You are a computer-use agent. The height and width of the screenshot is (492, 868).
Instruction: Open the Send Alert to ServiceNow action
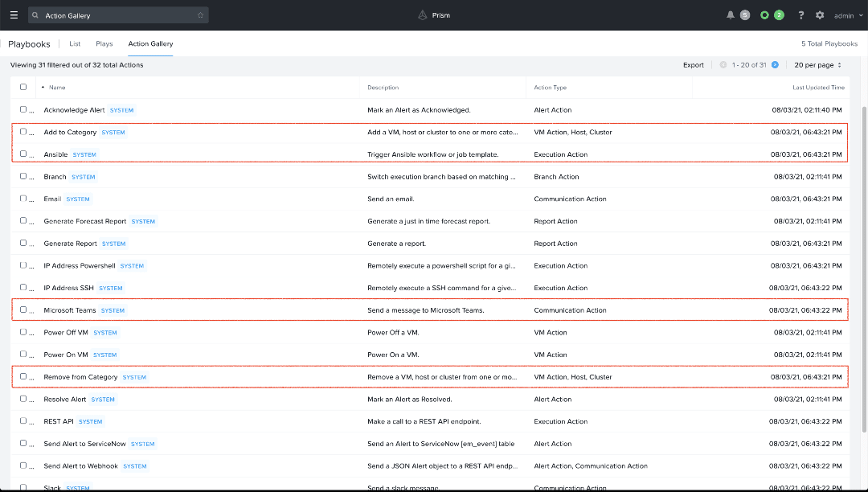(84, 444)
